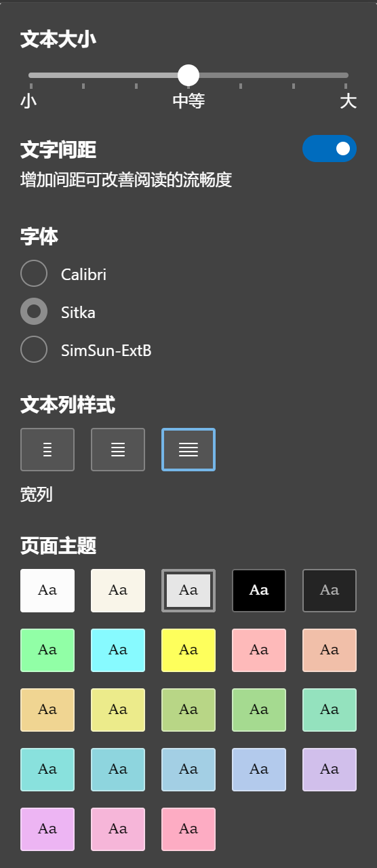Set text size to 大 end of slider
377x868 pixels.
[x=346, y=75]
